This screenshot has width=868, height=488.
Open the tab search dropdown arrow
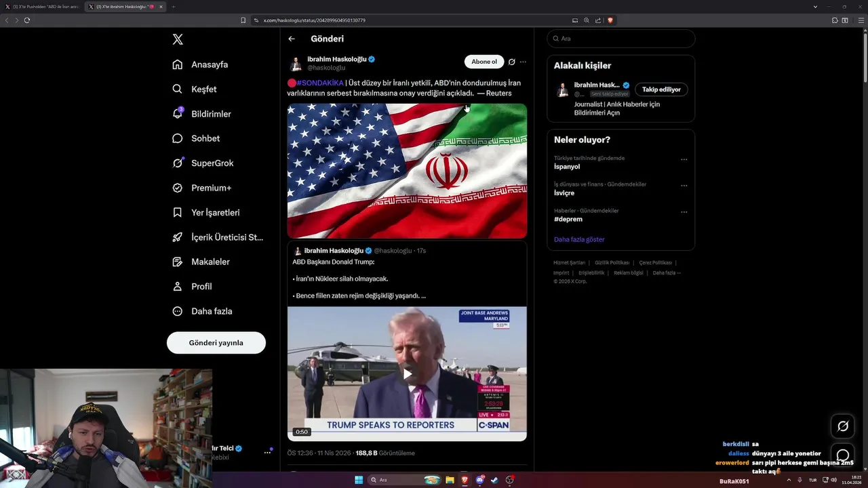pyautogui.click(x=815, y=7)
